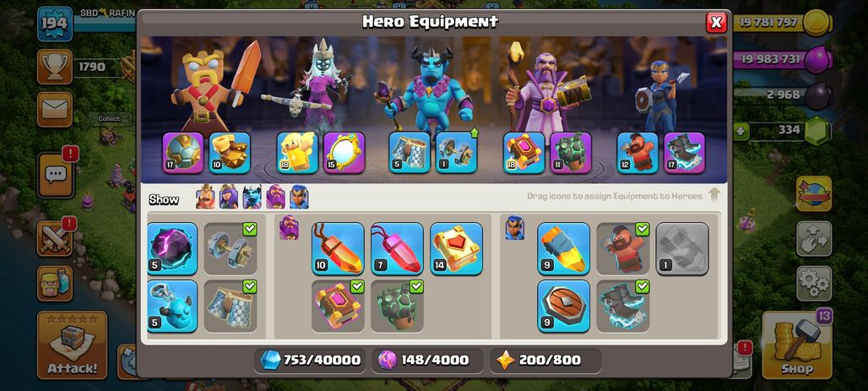Toggle Grand Warden filter in Show row
The height and width of the screenshot is (391, 868).
coord(275,197)
